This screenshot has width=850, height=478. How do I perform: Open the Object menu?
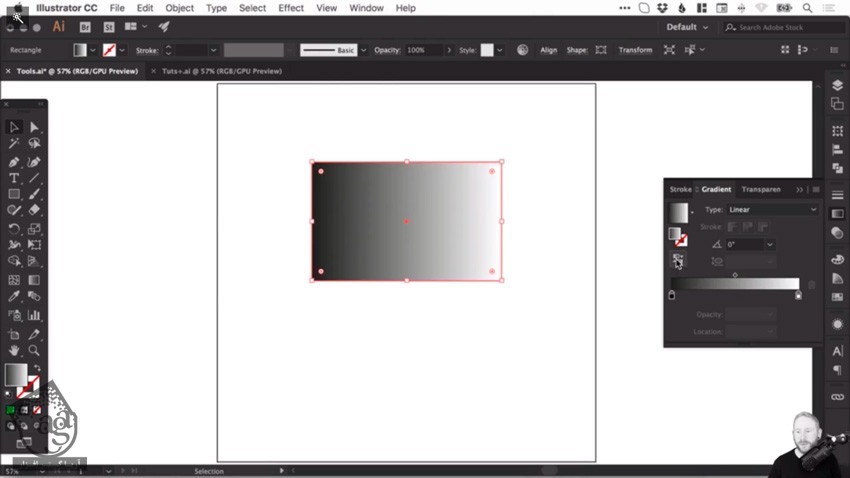point(179,8)
